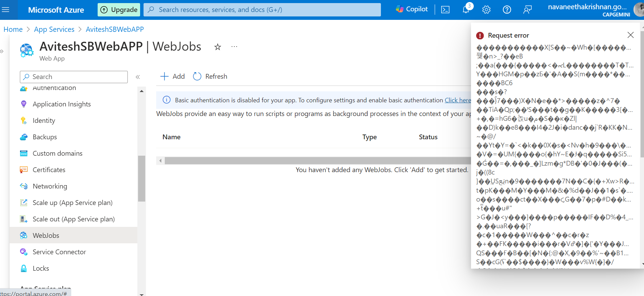This screenshot has height=296, width=644.
Task: Sort by Type column header
Action: (x=370, y=137)
